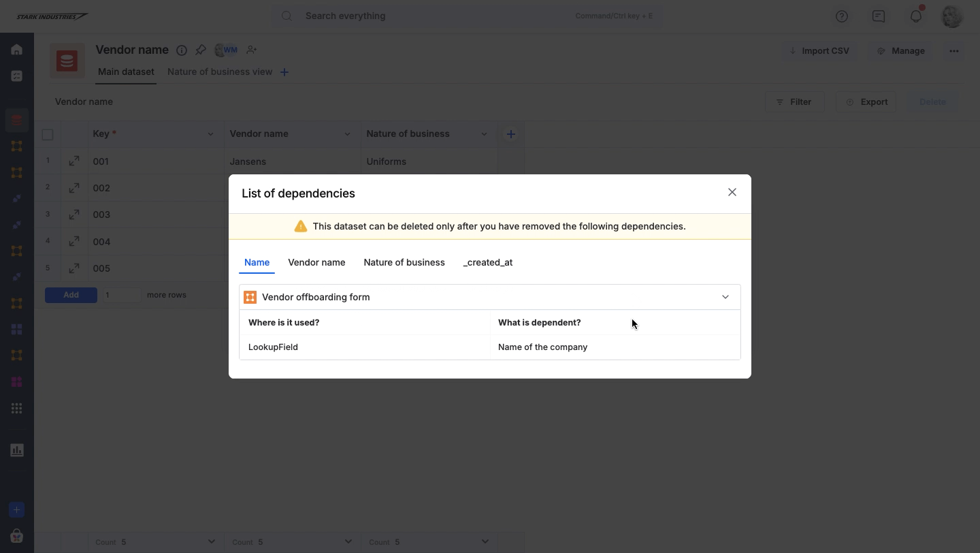This screenshot has height=553, width=980.
Task: Open the Key column Count summary dropdown
Action: [x=211, y=542]
